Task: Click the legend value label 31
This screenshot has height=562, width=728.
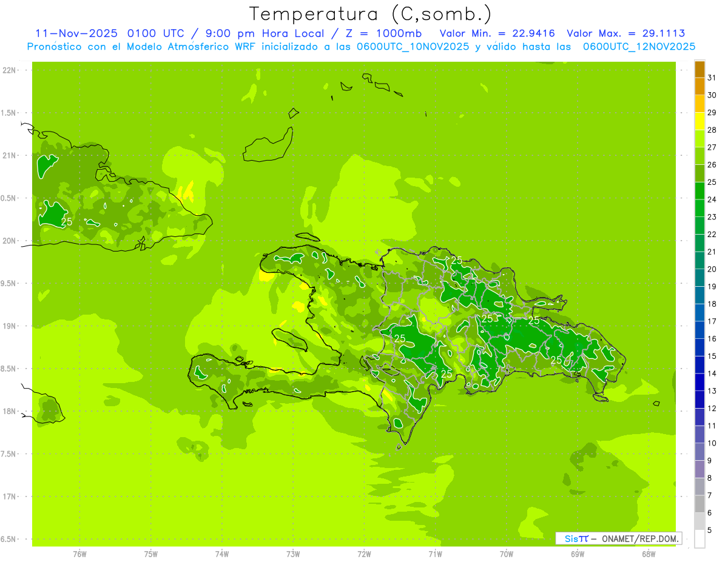Action: [712, 78]
